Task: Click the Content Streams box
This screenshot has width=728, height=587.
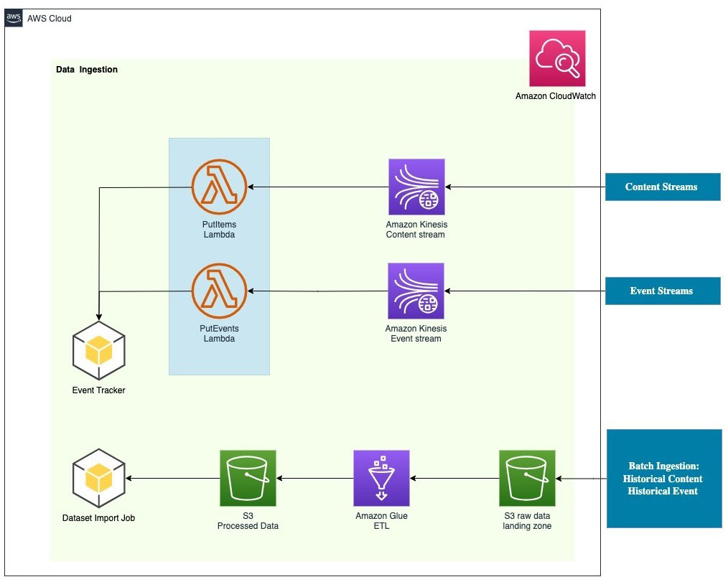Action: click(663, 187)
